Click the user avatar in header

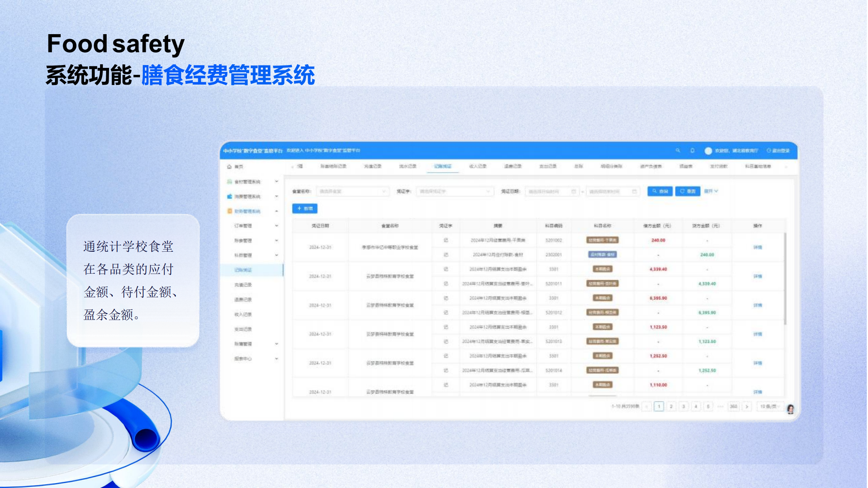point(708,151)
